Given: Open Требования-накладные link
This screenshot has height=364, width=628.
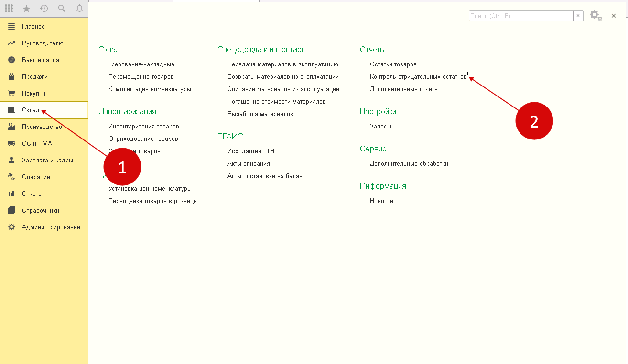Looking at the screenshot, I should 141,64.
